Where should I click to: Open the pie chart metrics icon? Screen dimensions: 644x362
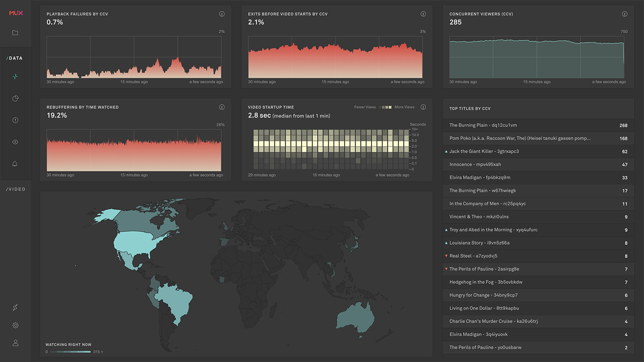click(x=15, y=98)
